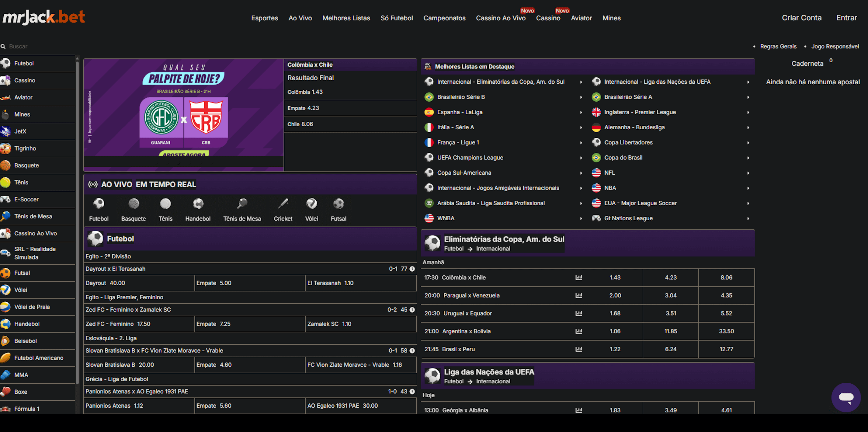The width and height of the screenshot is (868, 432).
Task: Open stats icon for Brasil x Peru
Action: pos(578,349)
